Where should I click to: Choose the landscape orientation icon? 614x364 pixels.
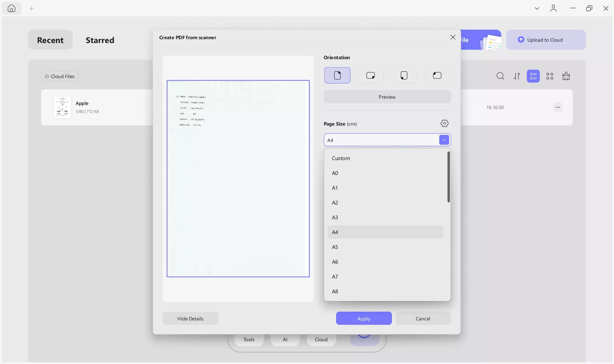370,75
